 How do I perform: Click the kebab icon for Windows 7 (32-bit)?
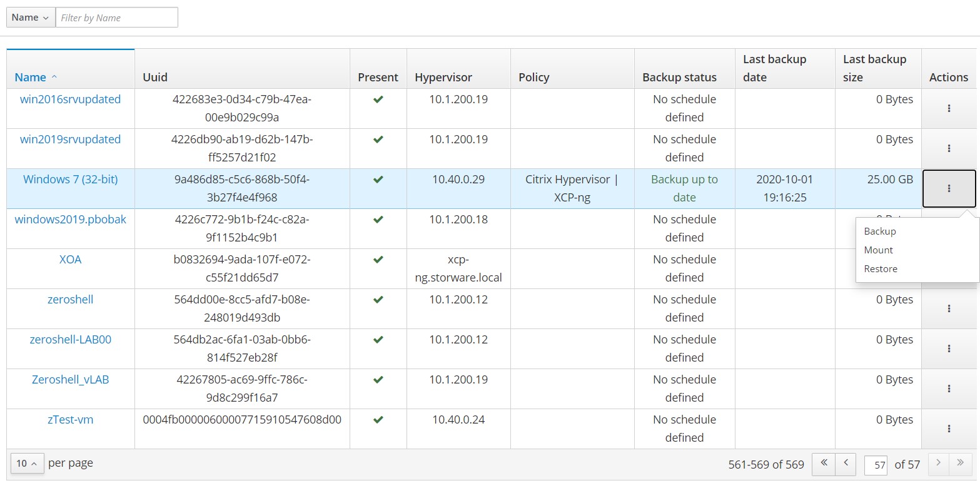point(949,188)
